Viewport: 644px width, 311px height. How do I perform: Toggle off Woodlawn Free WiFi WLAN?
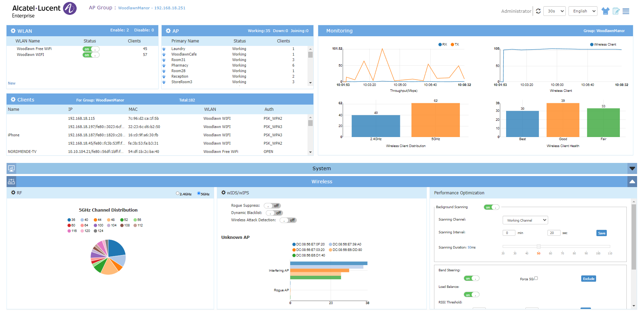tap(91, 49)
